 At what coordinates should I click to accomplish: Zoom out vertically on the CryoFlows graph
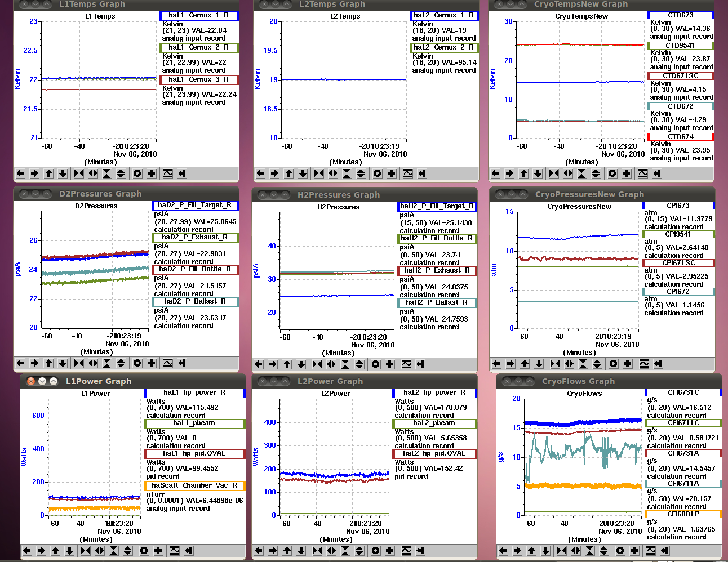(x=604, y=550)
